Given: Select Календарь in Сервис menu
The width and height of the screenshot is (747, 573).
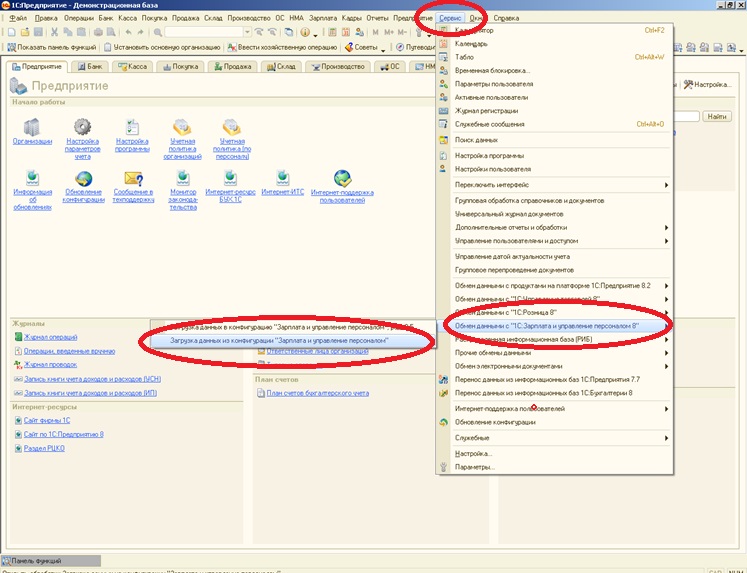Looking at the screenshot, I should click(x=555, y=44).
